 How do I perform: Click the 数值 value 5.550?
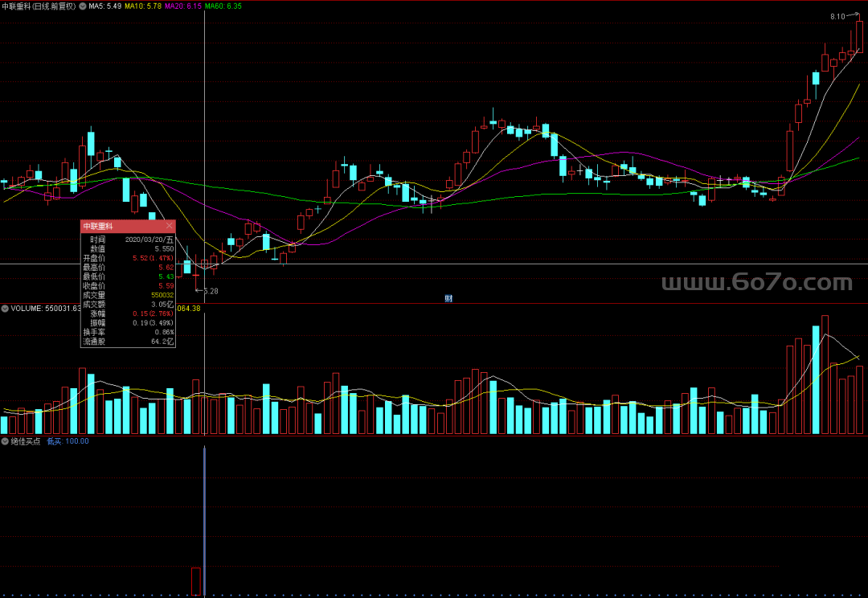(164, 249)
